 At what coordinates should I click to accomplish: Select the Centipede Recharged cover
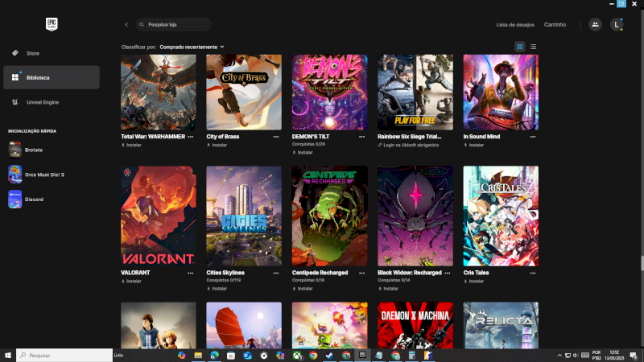tap(330, 216)
